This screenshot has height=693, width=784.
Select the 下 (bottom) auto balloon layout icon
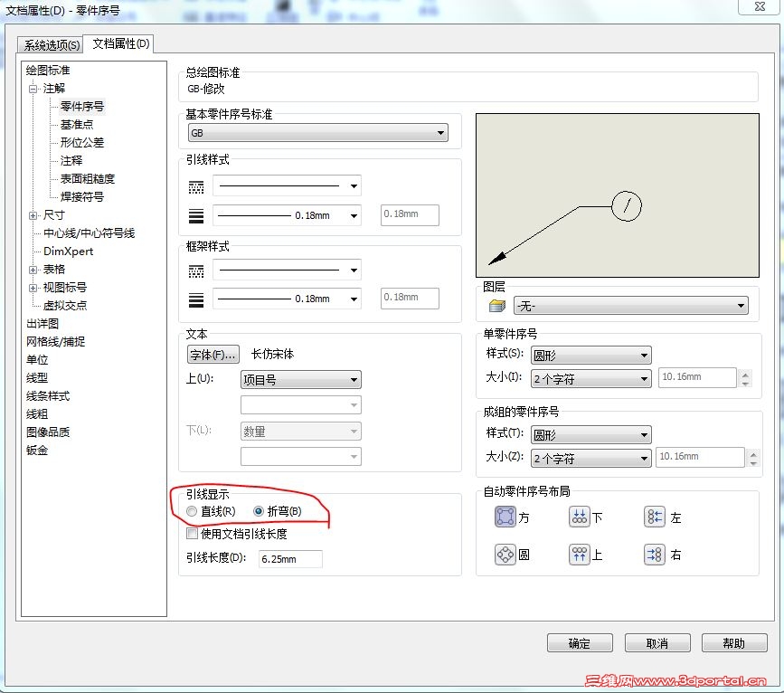pos(580,517)
